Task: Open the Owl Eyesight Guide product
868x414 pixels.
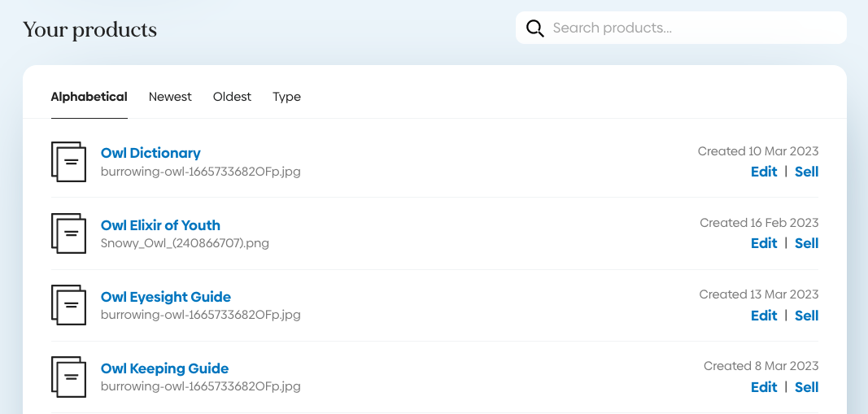Action: [166, 297]
